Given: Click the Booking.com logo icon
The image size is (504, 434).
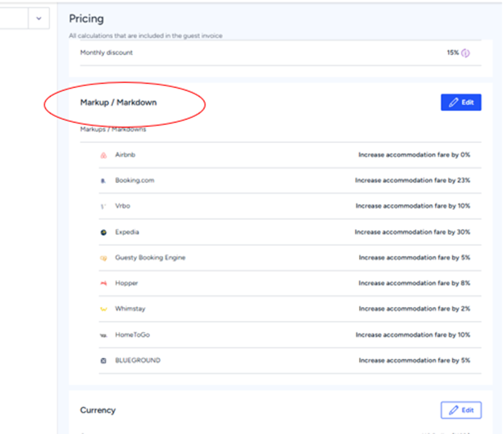Looking at the screenshot, I should click(x=103, y=181).
